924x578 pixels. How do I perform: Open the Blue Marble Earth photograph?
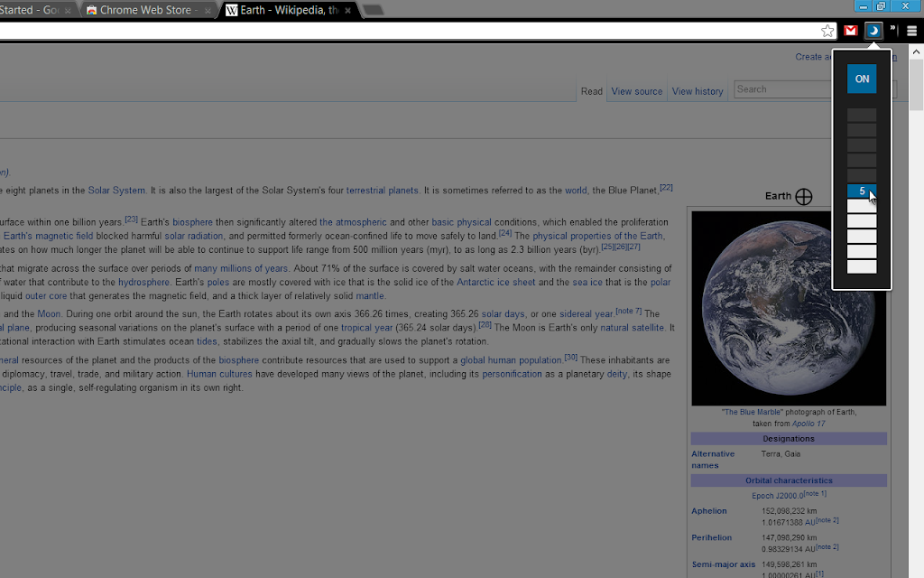point(789,309)
